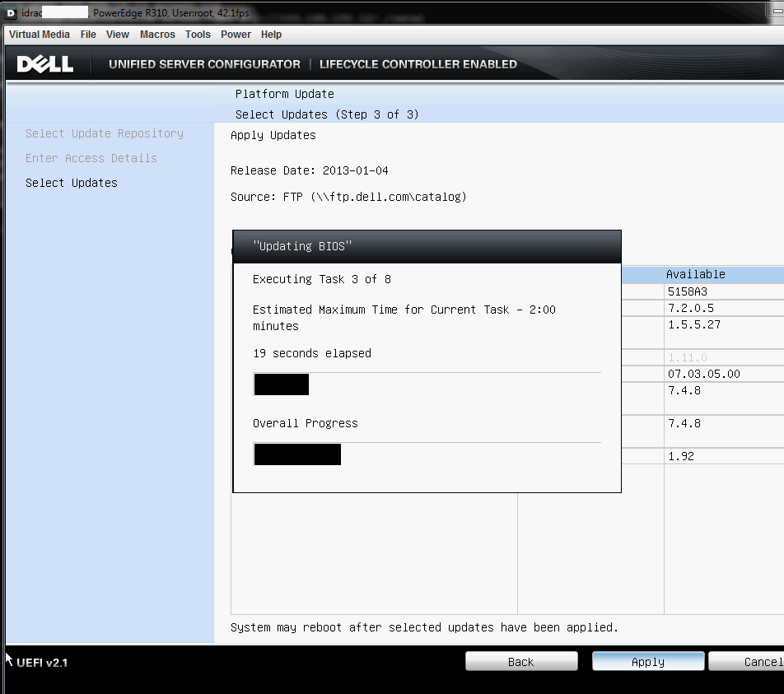Select the 'Select Update Repository' step

[x=105, y=133]
